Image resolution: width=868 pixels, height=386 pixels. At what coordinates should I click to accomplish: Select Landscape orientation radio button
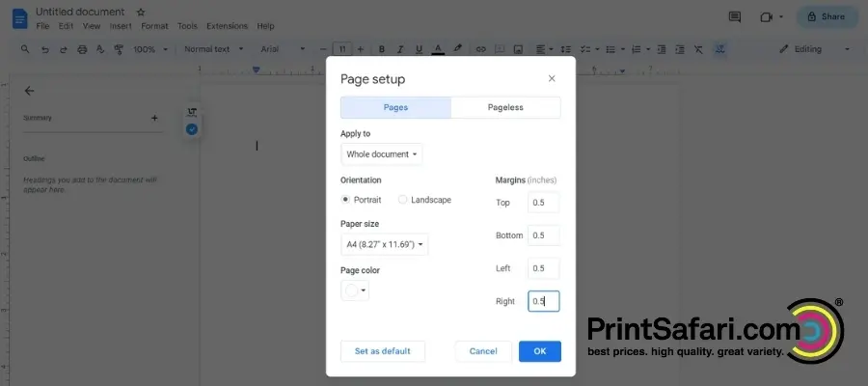click(x=402, y=200)
